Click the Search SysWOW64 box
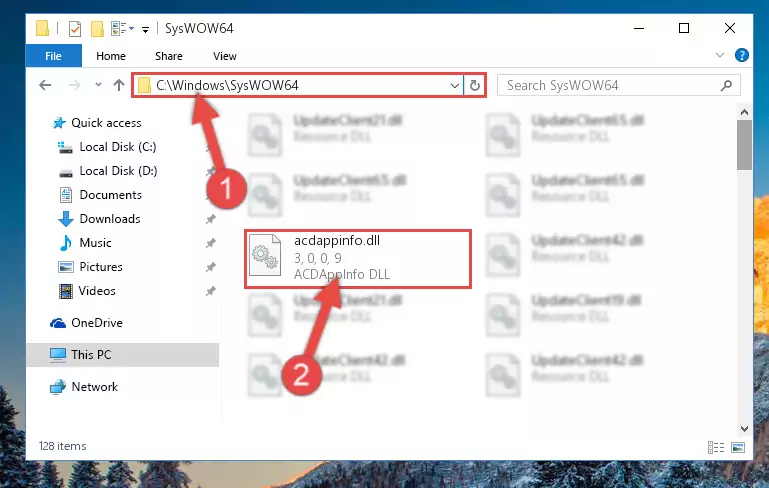This screenshot has width=769, height=488. [618, 85]
